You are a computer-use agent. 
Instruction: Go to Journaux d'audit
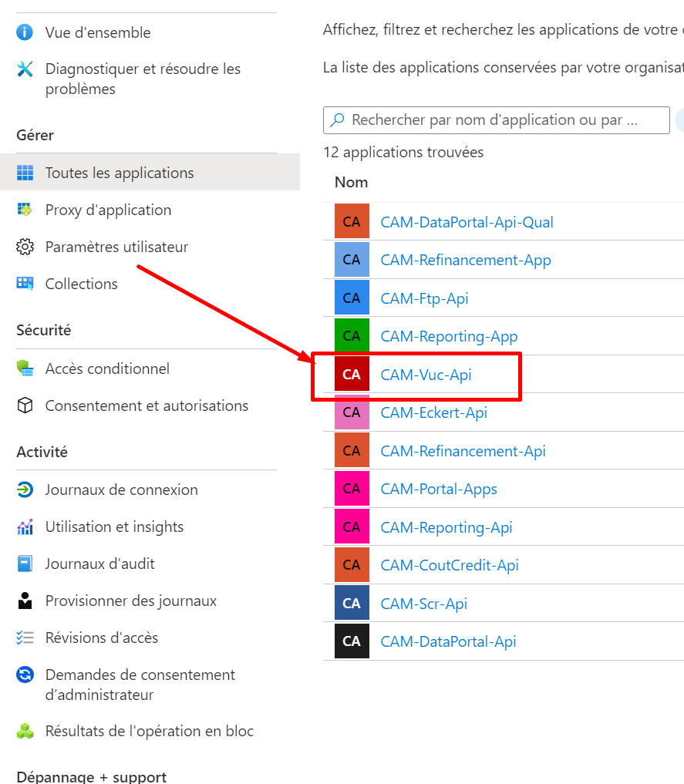pos(99,564)
